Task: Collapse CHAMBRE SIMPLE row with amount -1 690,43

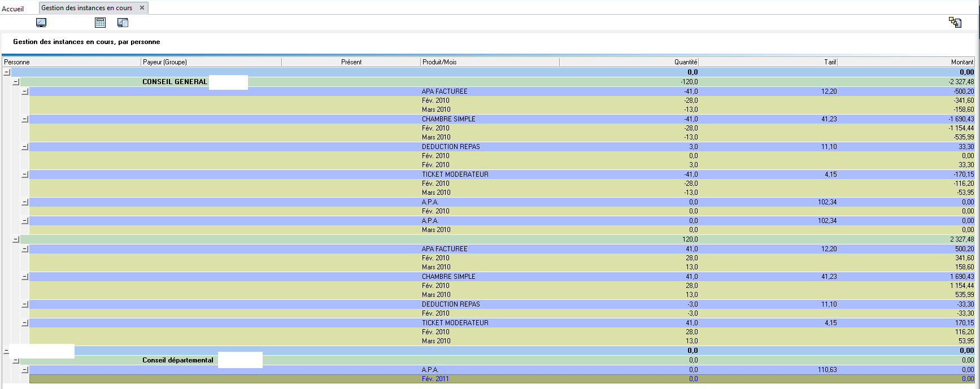Action: pyautogui.click(x=25, y=119)
